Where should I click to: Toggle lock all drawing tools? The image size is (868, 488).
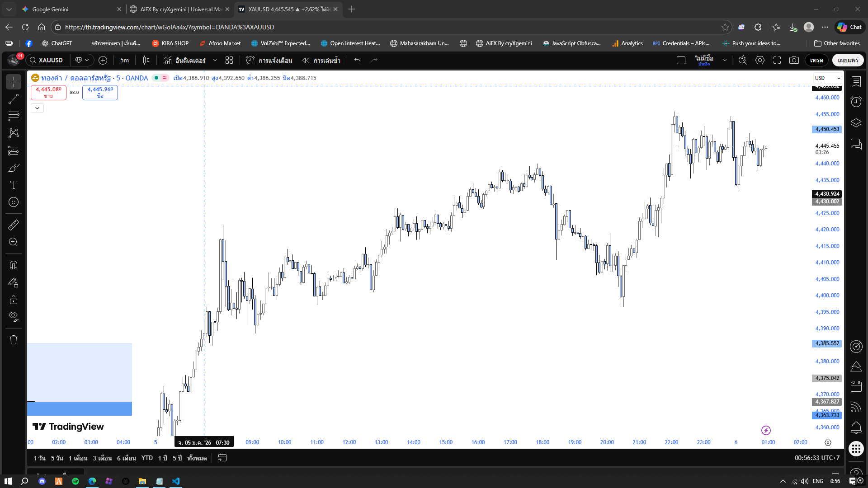pyautogui.click(x=14, y=300)
